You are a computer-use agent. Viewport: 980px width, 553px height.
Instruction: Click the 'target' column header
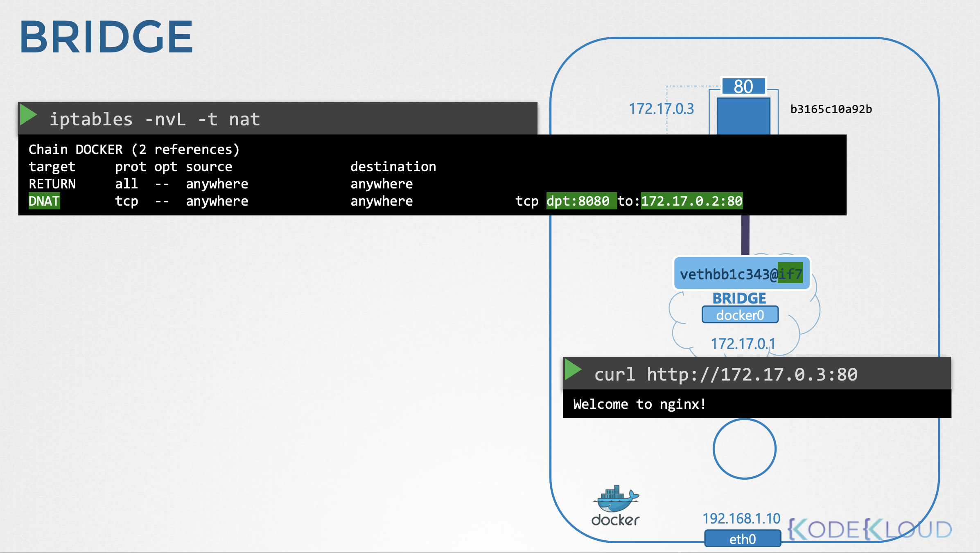point(52,167)
